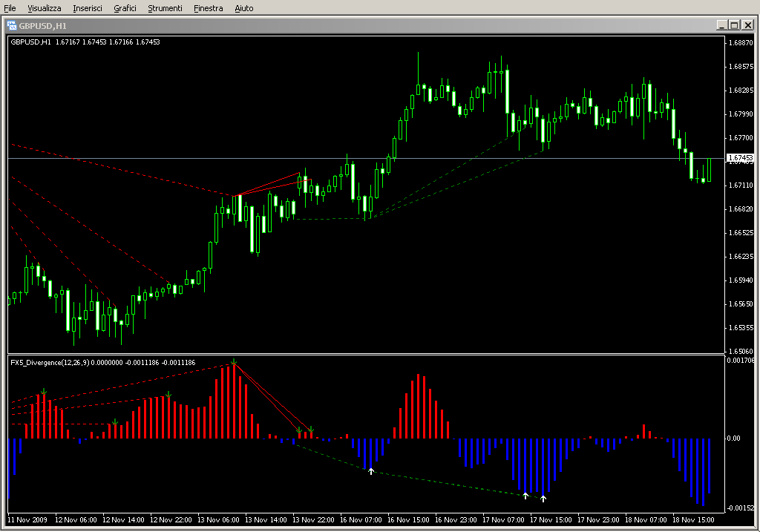Click the 0.001706 indicator scale value

741,360
